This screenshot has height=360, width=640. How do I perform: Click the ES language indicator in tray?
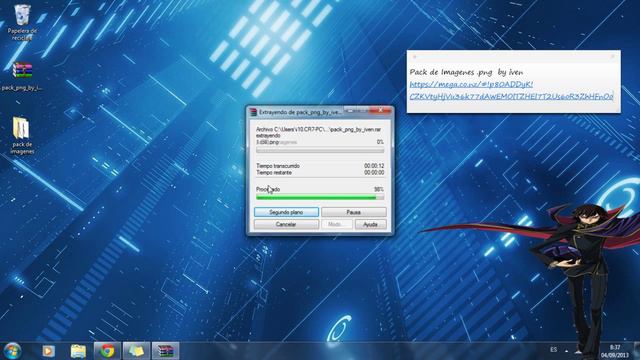pyautogui.click(x=553, y=350)
